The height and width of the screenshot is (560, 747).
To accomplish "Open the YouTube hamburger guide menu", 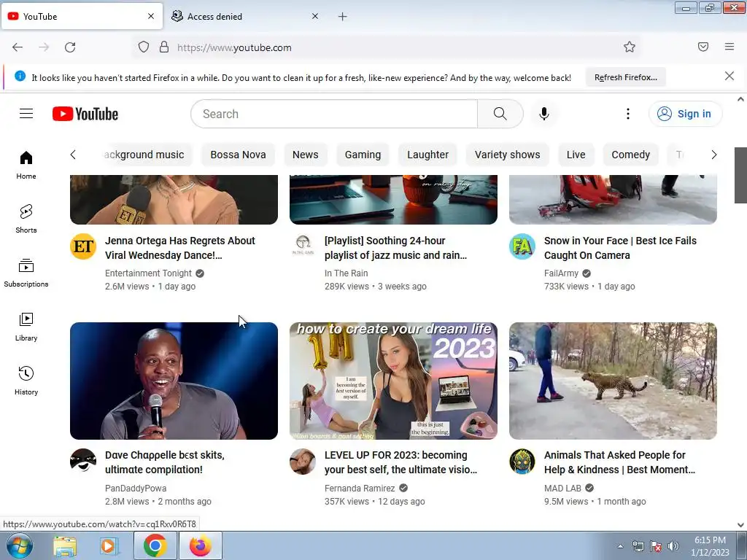I will click(x=26, y=113).
